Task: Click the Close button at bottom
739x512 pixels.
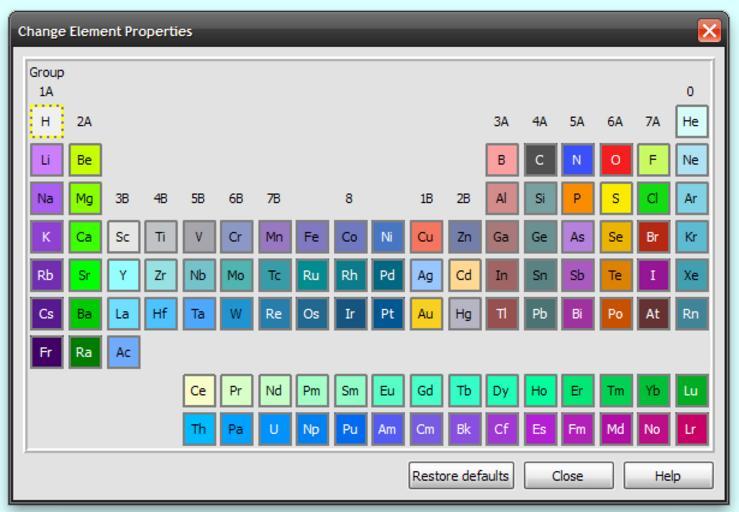Action: click(x=568, y=476)
